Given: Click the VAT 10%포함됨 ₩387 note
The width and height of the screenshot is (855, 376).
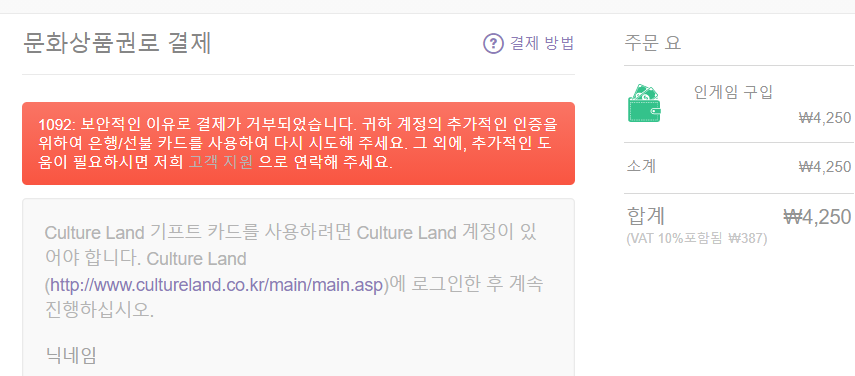Looking at the screenshot, I should point(697,238).
